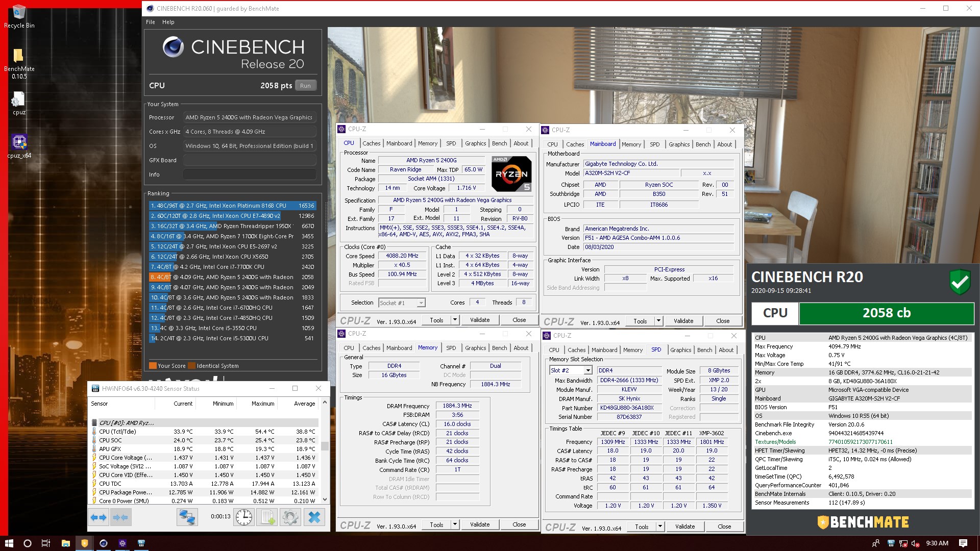Open Bench tab in CPU-Z Mainboard window

703,144
